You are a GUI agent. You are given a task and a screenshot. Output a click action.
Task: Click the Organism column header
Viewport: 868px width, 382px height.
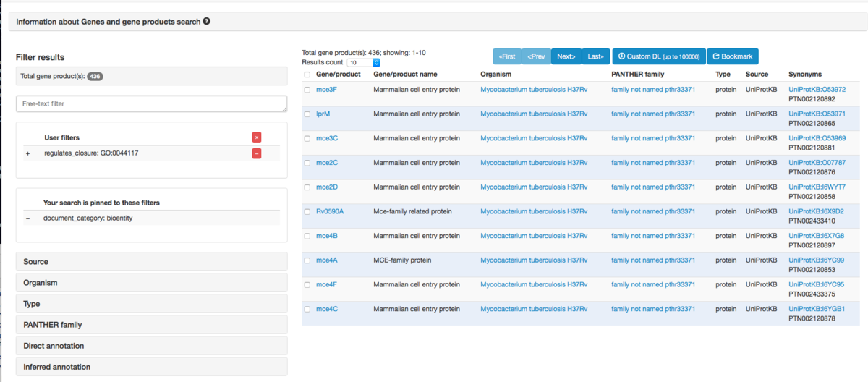[495, 75]
